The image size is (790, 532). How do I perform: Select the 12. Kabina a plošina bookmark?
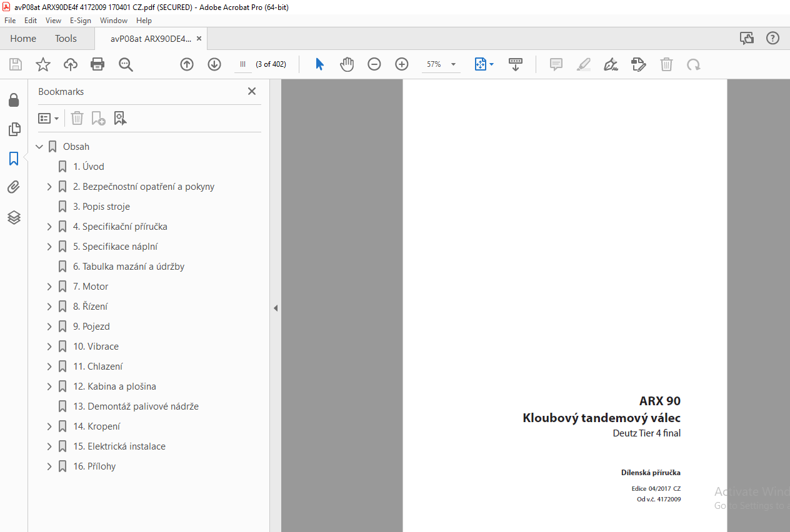pyautogui.click(x=114, y=387)
